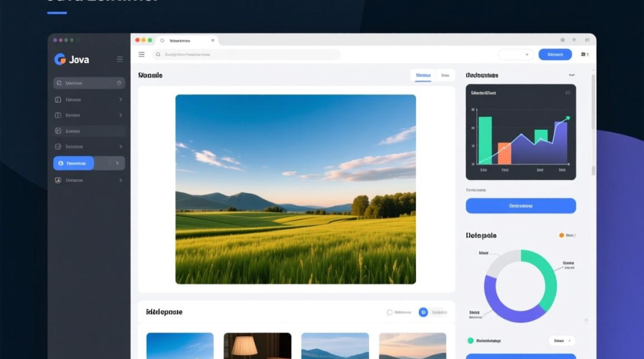
Task: Open the white dropdown left of the blue header button
Action: (x=516, y=55)
